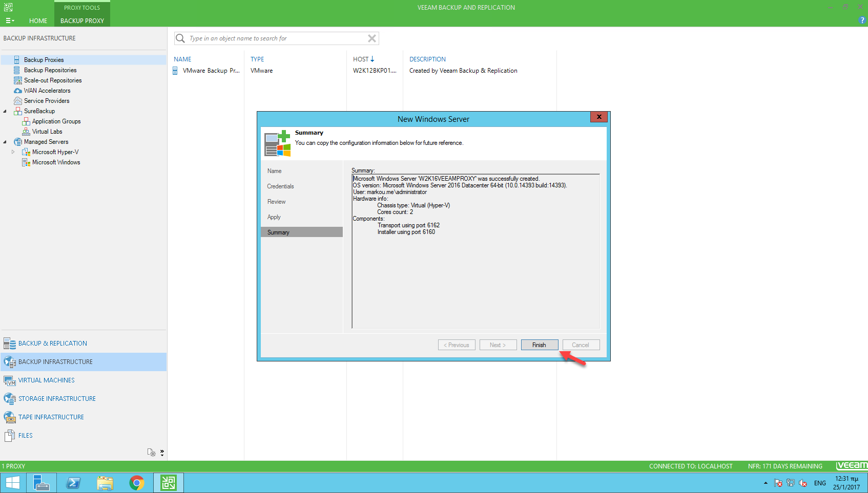The height and width of the screenshot is (493, 868).
Task: Close the New Windows Server dialog
Action: [598, 117]
